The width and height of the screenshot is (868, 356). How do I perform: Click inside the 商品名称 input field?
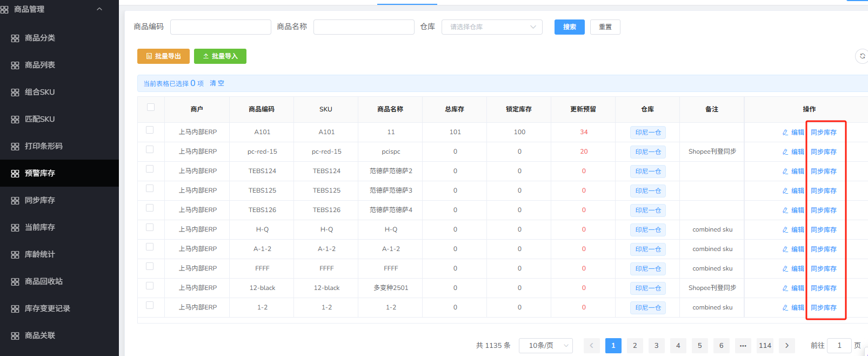[364, 27]
